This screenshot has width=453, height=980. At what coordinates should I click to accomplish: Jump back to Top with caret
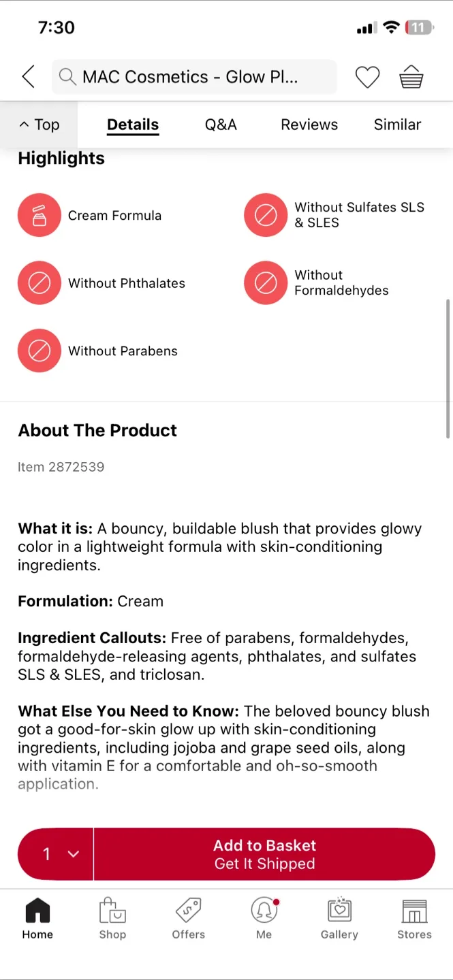39,125
